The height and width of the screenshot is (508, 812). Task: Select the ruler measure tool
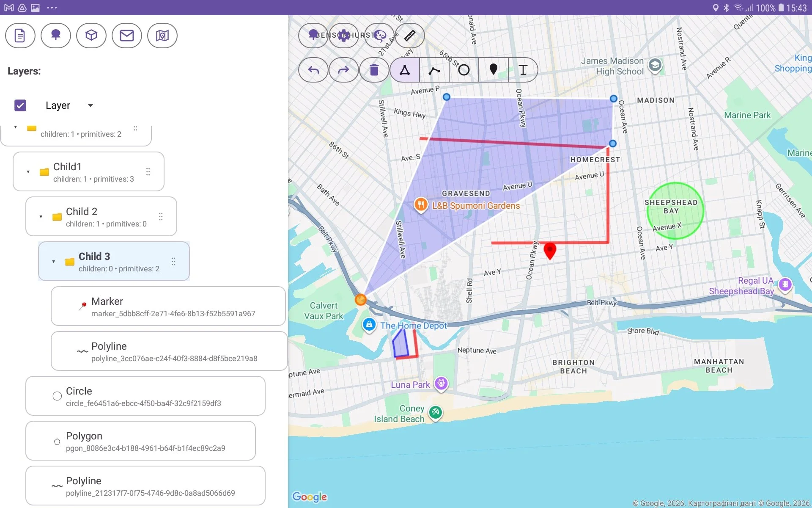(409, 36)
